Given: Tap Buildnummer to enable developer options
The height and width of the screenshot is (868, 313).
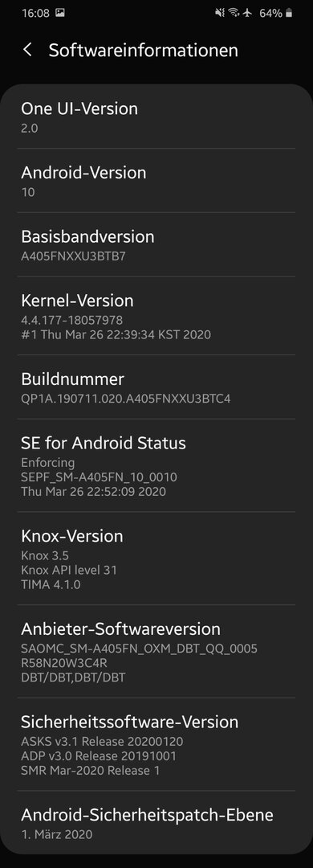Looking at the screenshot, I should (156, 387).
